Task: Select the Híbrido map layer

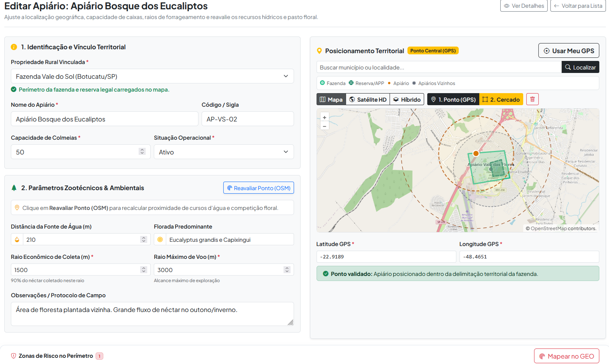Action: [x=407, y=100]
